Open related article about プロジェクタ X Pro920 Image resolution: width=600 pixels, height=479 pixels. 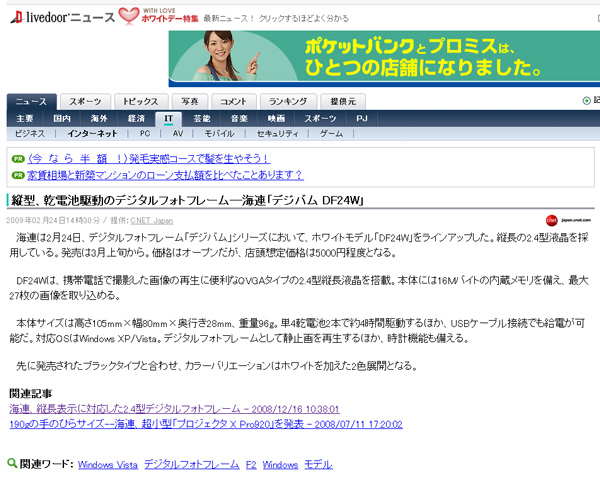point(206,424)
